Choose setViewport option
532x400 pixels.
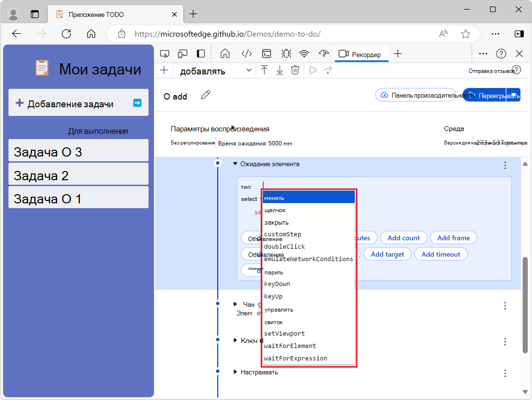(x=309, y=333)
